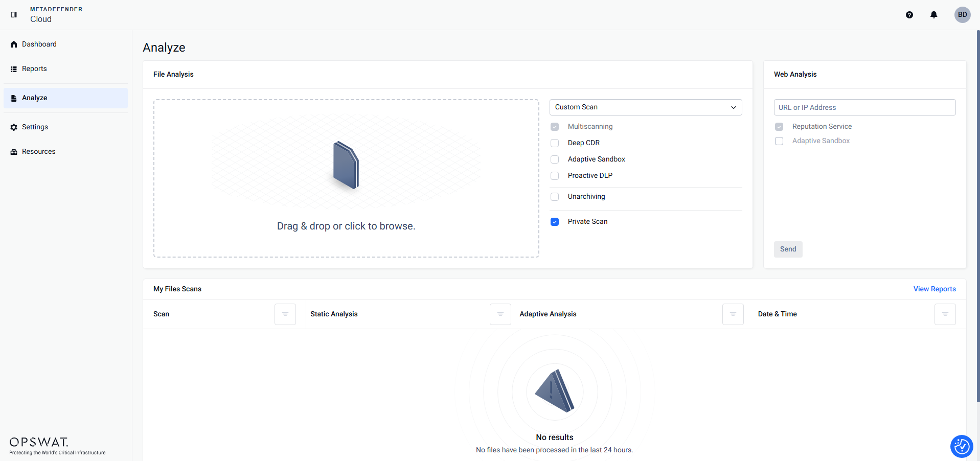Open the help question mark icon
Screen dimensions: 980x461
[x=909, y=15]
